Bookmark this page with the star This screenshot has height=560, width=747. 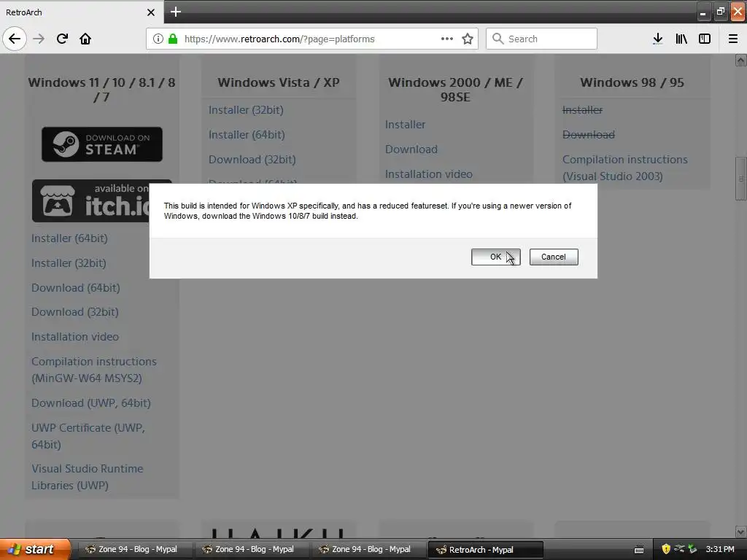tap(468, 39)
